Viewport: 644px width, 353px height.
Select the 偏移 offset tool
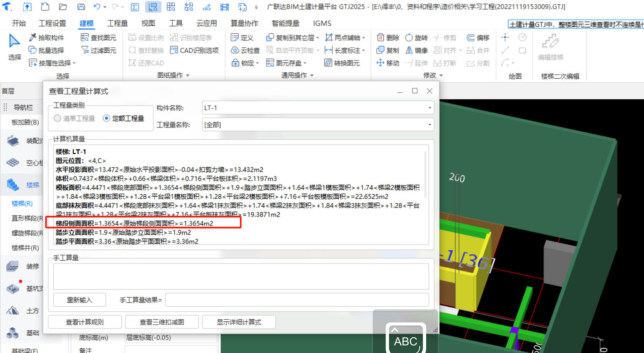(478, 38)
